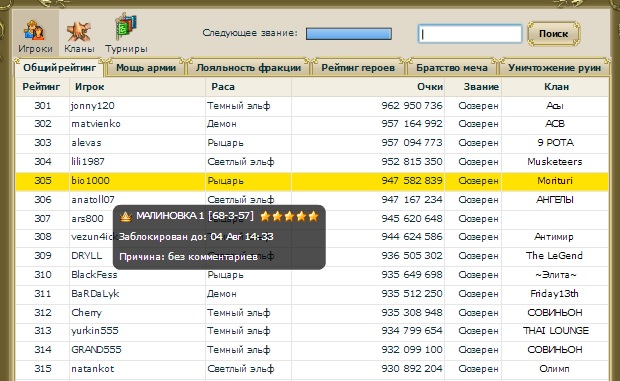The image size is (620, 381).
Task: Click the Следующее звание progress bar
Action: pyautogui.click(x=349, y=34)
